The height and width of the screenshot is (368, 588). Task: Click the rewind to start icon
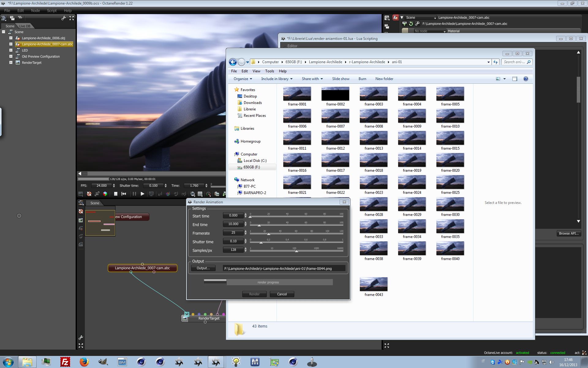(124, 194)
